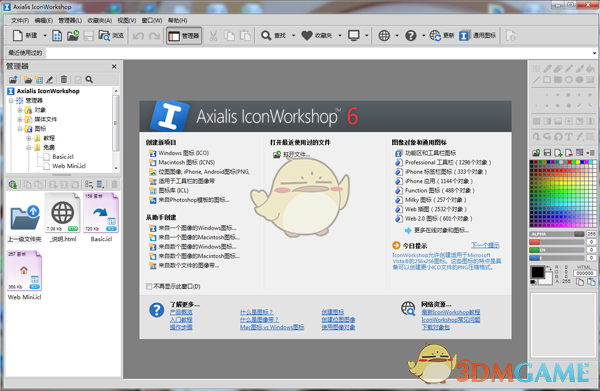Open dropdown arrow next to Search button

(x=293, y=36)
